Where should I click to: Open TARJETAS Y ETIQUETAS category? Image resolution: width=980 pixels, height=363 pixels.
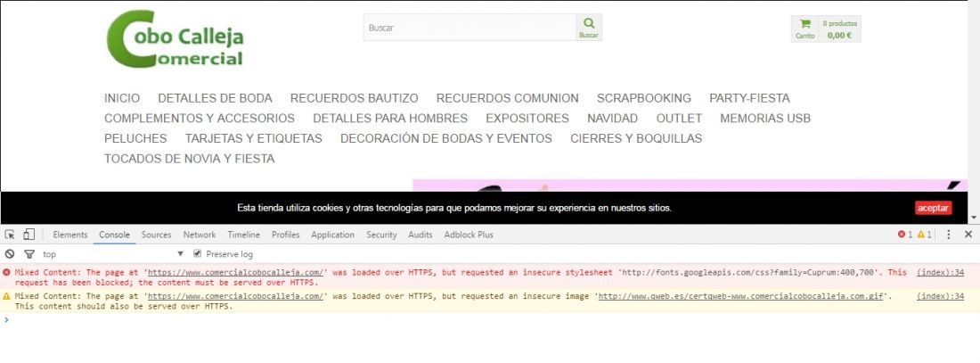pos(254,138)
